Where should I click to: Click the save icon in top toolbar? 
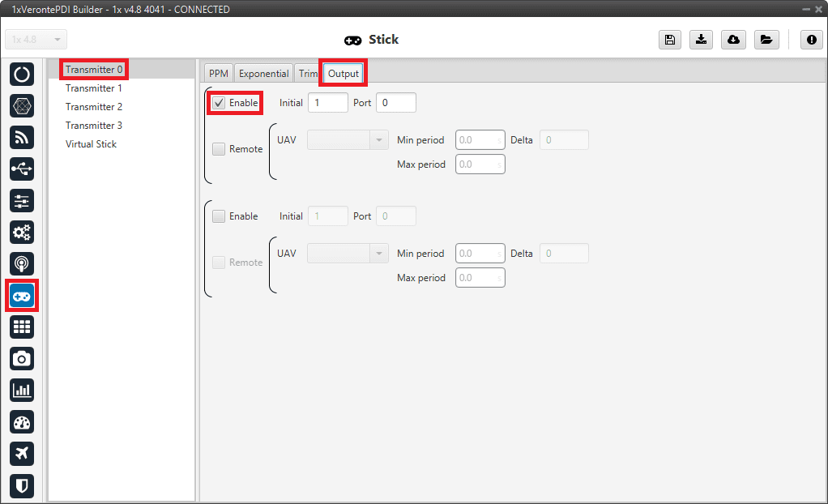click(x=670, y=40)
